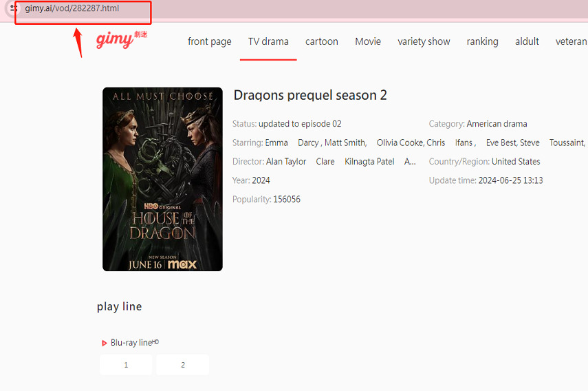Click the play line heading

(119, 306)
